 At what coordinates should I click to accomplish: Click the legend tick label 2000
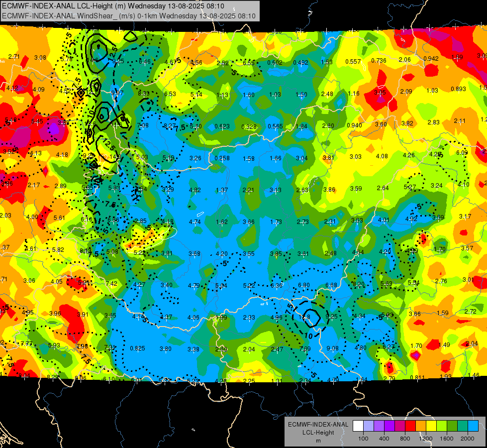tap(468, 439)
